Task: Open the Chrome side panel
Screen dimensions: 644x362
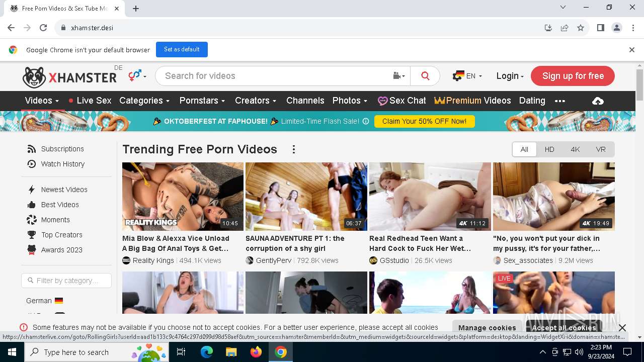Action: [600, 28]
